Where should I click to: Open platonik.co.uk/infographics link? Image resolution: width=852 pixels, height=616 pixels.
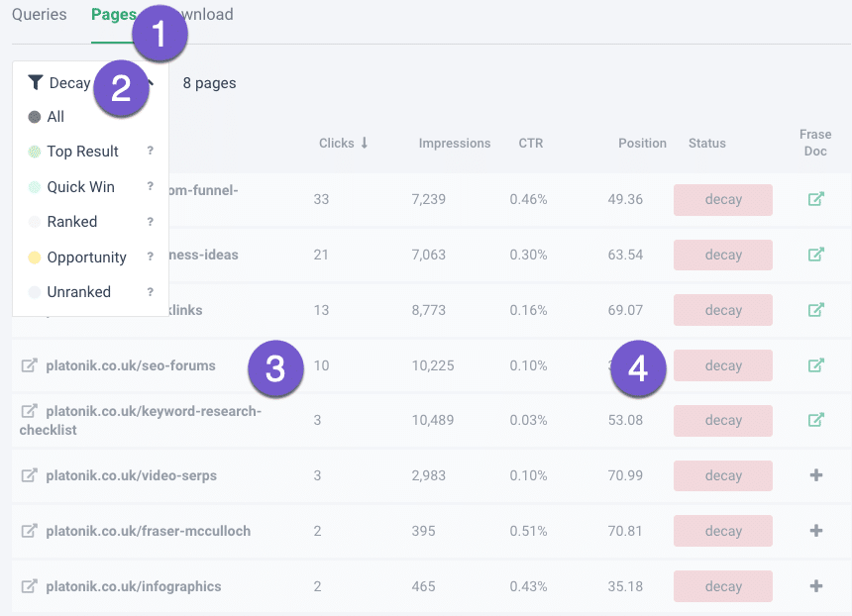click(132, 586)
